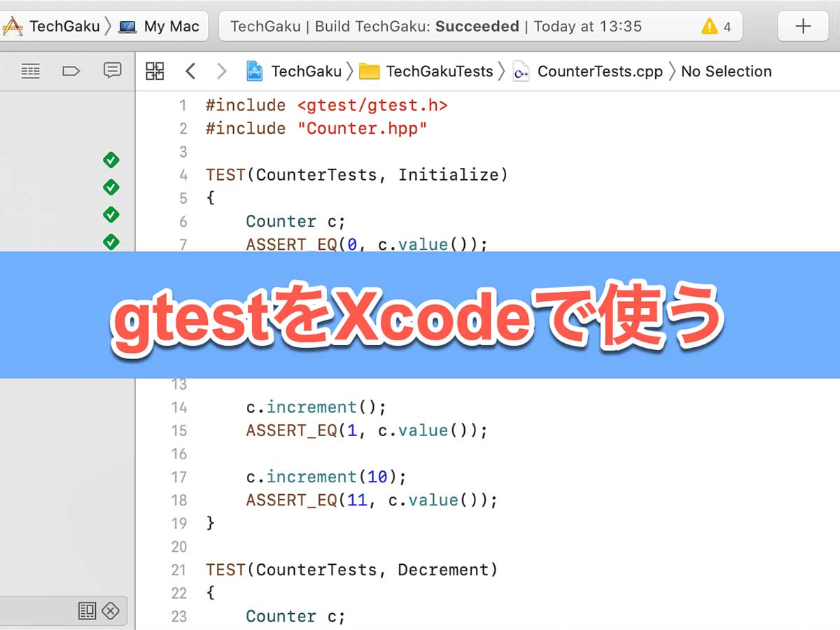Click the topmost green test-passed checkmark
This screenshot has width=840, height=630.
click(x=111, y=160)
